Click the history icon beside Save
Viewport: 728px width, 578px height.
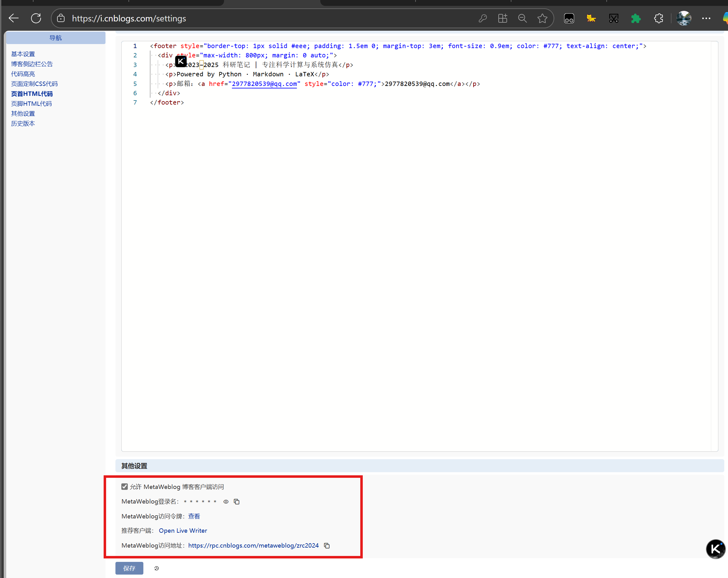(x=157, y=568)
